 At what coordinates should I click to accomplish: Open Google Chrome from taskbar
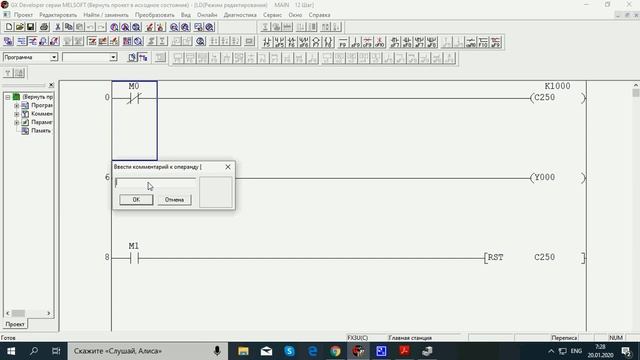click(x=336, y=351)
